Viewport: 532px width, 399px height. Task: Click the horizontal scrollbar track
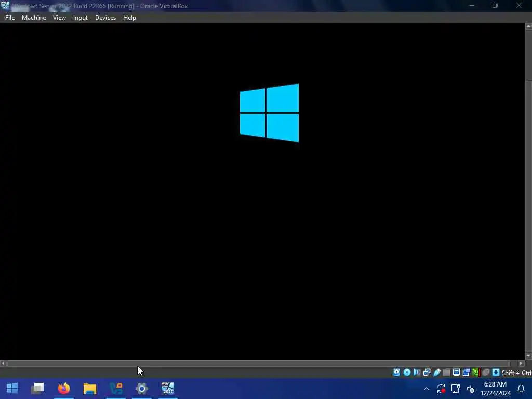tap(259, 363)
